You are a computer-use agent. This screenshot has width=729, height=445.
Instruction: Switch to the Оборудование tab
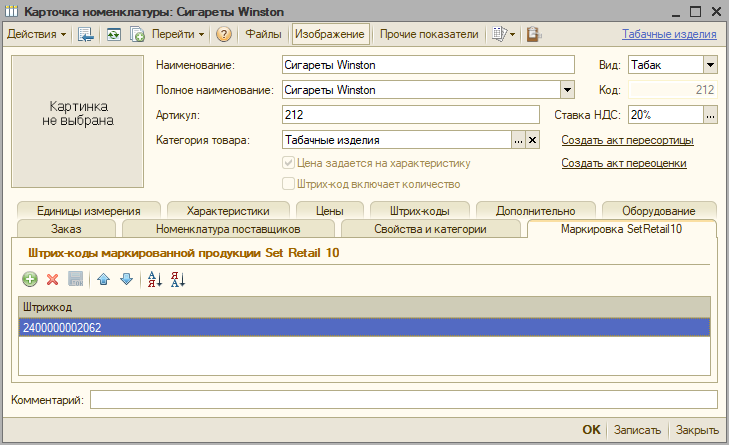click(659, 211)
